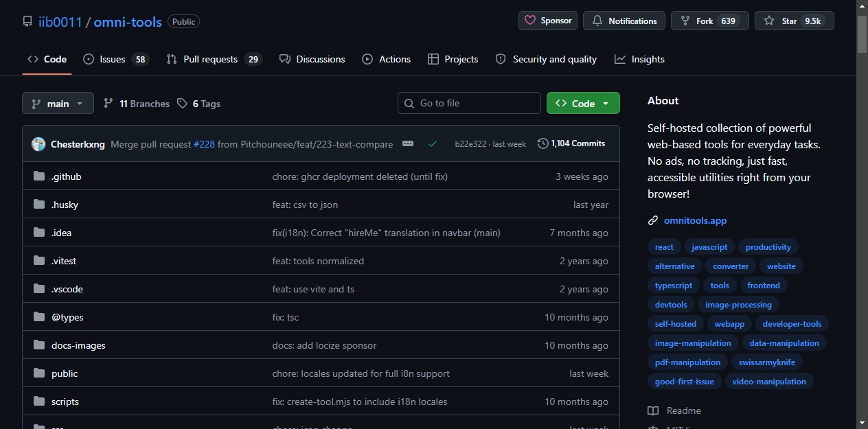Click the b22e322 commit hash

click(x=470, y=144)
